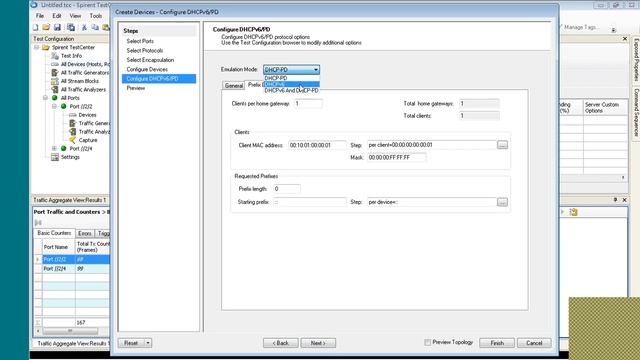Select the Select Protocols step
This screenshot has height=360, width=640.
pyautogui.click(x=144, y=51)
